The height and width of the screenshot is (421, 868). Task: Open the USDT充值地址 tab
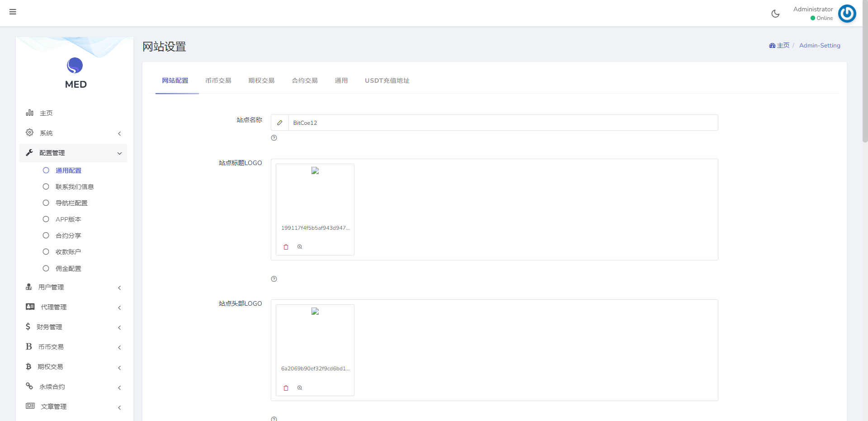(x=387, y=80)
